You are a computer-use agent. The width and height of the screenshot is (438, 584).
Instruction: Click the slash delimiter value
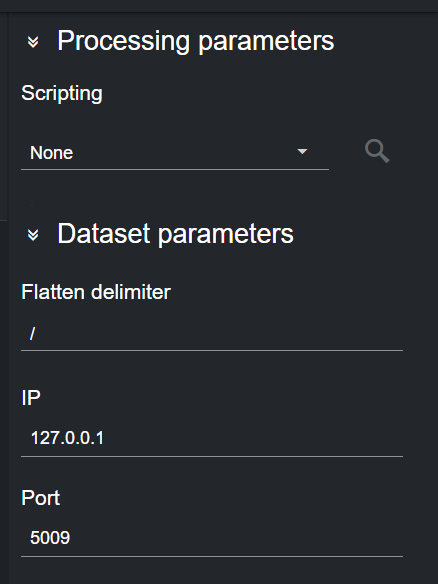point(33,334)
